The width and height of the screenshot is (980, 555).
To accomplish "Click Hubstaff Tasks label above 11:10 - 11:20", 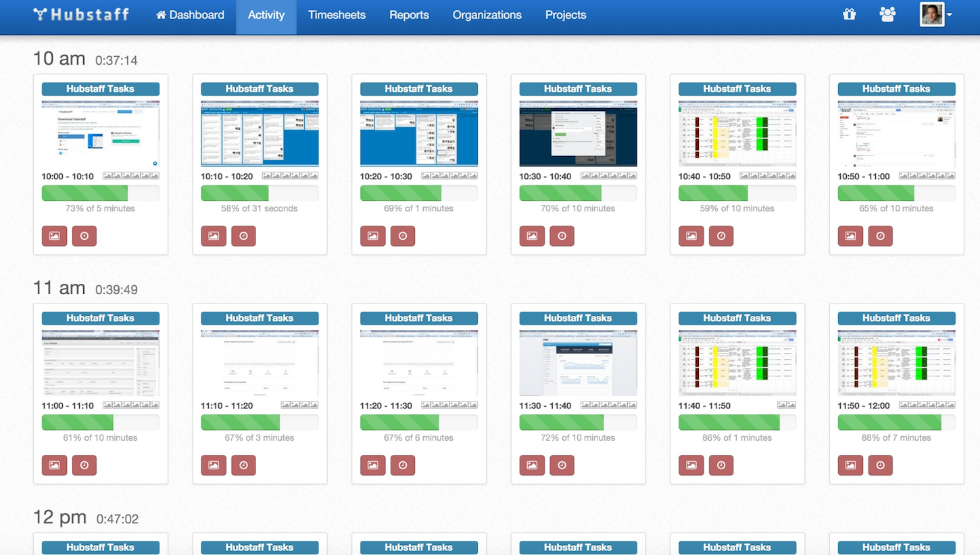I will click(260, 318).
